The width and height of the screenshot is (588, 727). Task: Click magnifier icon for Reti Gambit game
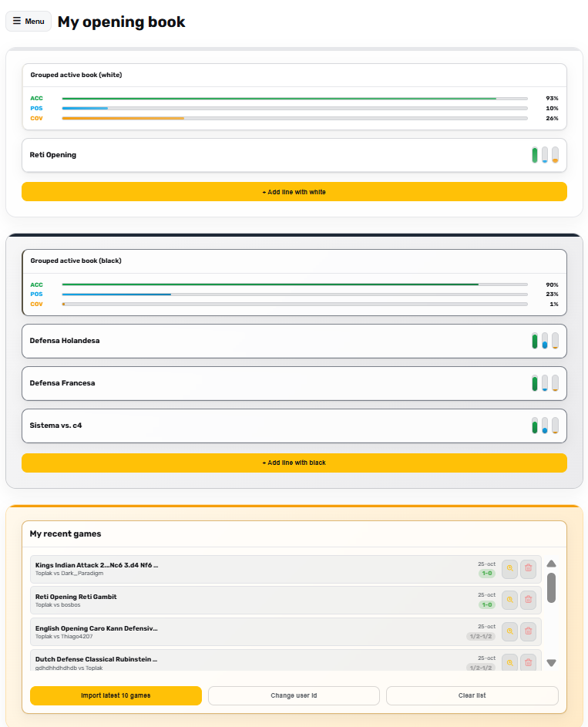[x=509, y=600]
